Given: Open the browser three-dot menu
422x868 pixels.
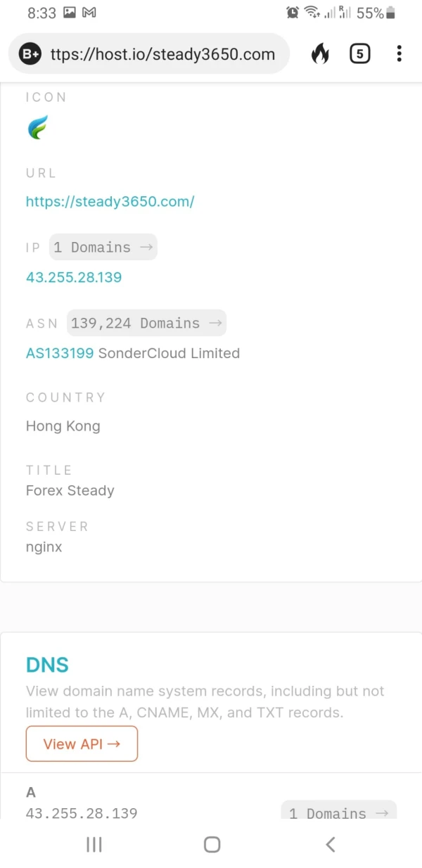Looking at the screenshot, I should tap(399, 53).
